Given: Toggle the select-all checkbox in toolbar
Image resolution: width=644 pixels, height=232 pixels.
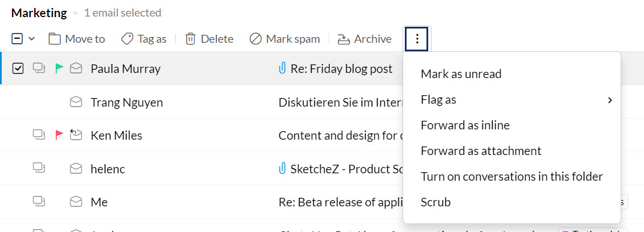Looking at the screenshot, I should 17,39.
